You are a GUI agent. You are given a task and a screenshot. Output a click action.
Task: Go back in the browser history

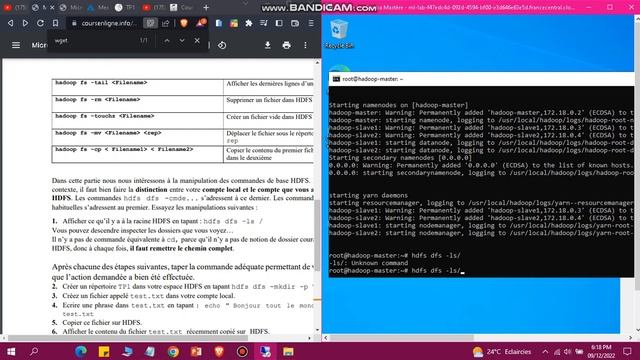11,23
